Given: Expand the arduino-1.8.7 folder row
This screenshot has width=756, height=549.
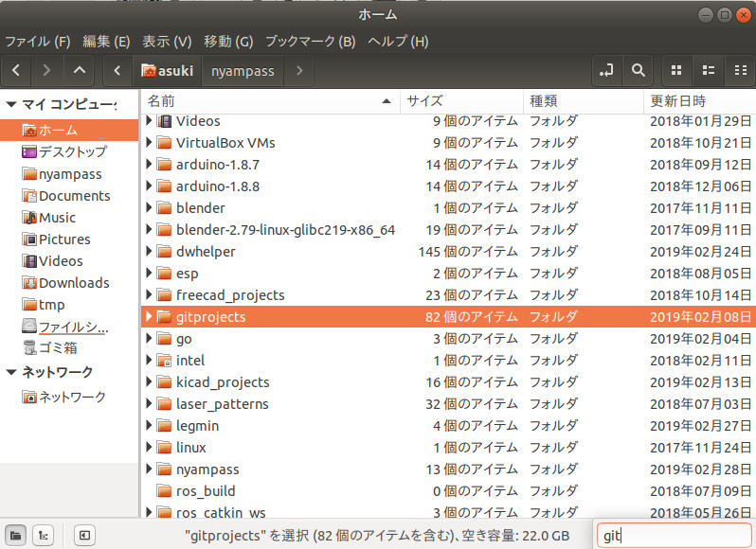Looking at the screenshot, I should [x=149, y=164].
